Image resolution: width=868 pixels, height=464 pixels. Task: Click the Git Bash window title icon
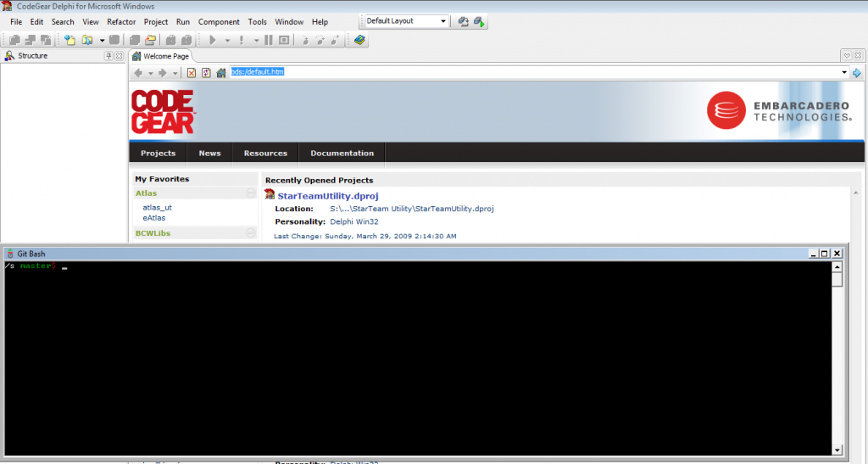tap(10, 254)
